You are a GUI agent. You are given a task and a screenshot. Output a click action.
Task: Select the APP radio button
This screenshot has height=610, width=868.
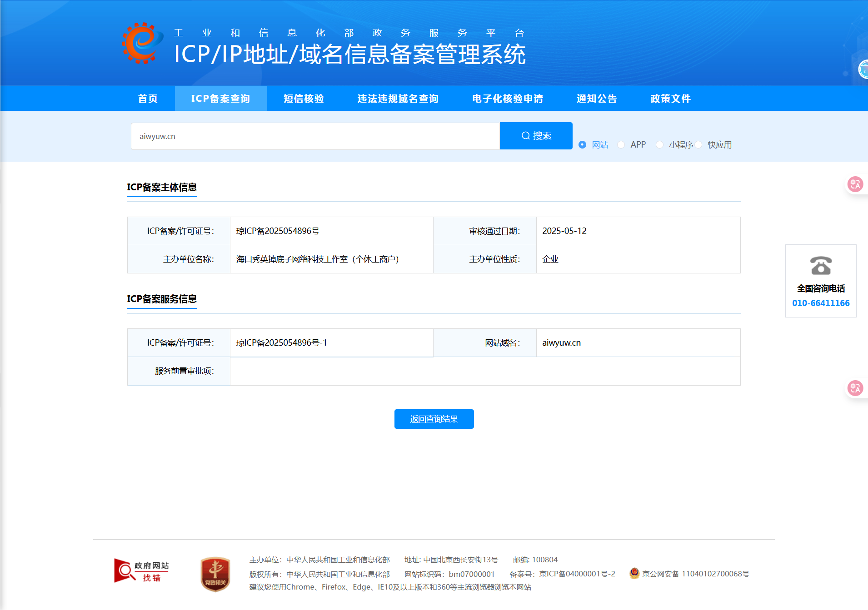click(621, 145)
